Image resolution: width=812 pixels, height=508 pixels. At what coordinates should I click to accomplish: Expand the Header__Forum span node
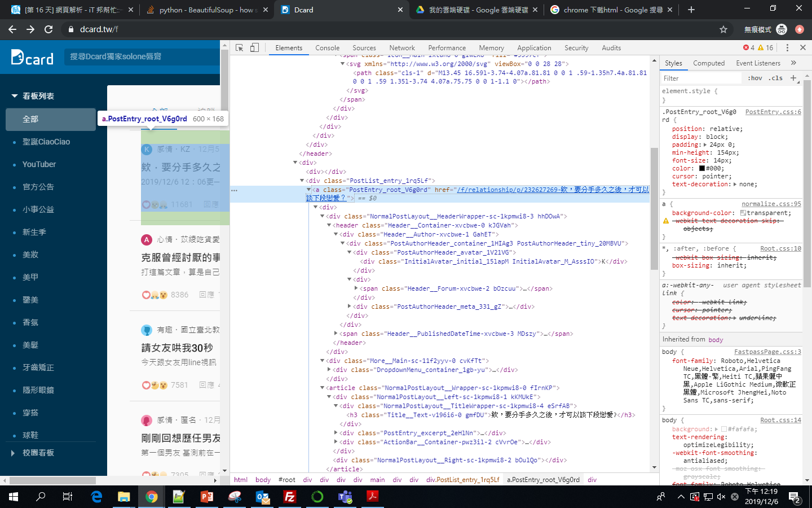(x=356, y=288)
